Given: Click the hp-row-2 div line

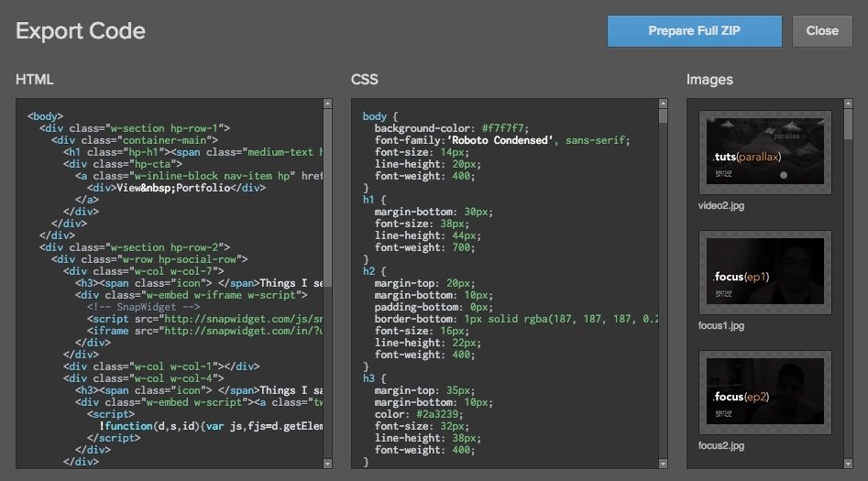Looking at the screenshot, I should click(135, 247).
